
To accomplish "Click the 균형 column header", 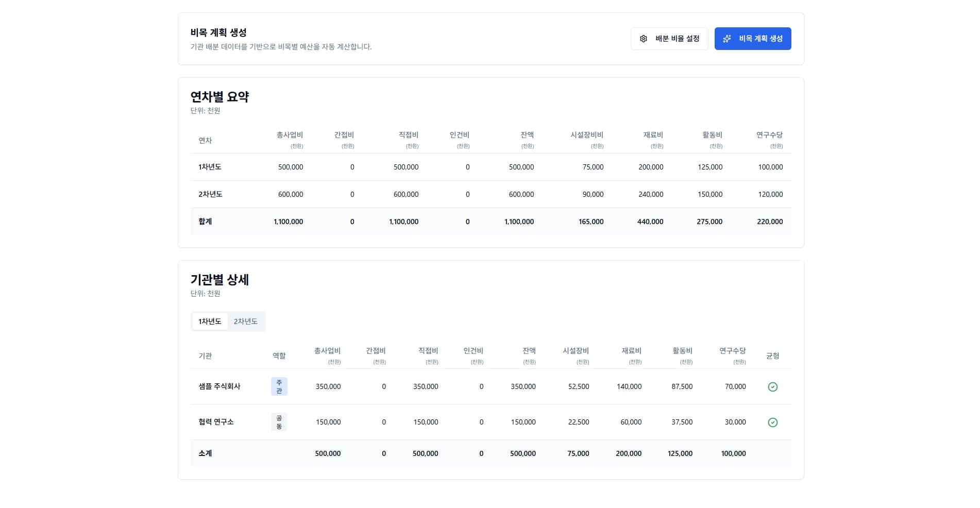I will (x=772, y=356).
